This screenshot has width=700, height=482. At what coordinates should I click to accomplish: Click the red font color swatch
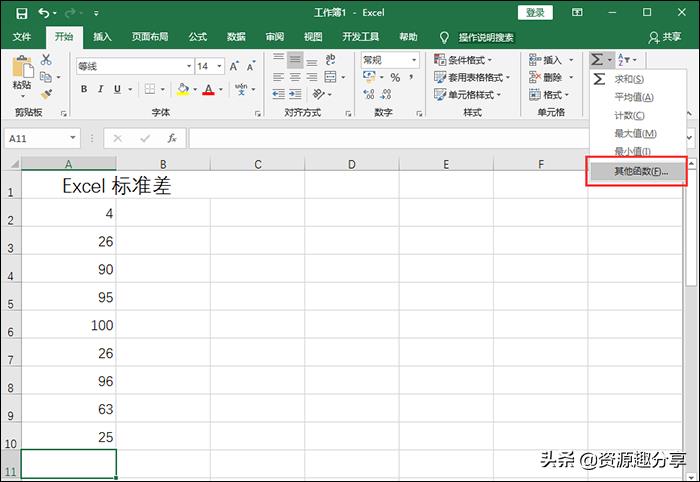click(x=208, y=90)
